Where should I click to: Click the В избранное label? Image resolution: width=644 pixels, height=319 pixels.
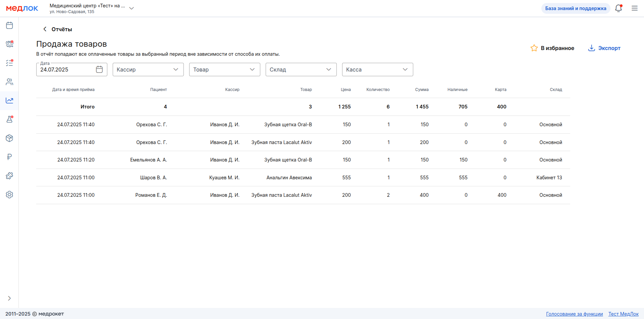tap(557, 48)
